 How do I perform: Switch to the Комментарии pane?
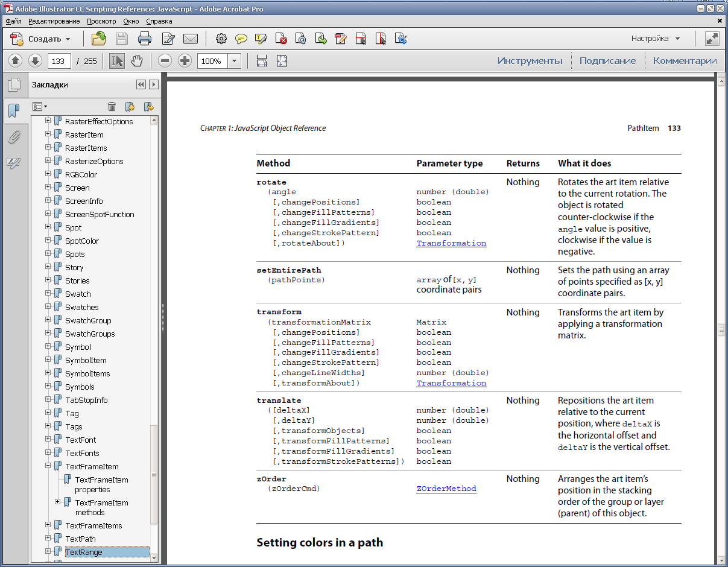click(685, 61)
